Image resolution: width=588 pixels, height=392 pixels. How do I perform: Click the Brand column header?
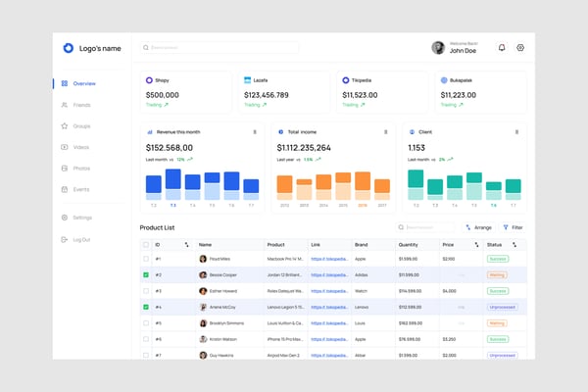(361, 245)
